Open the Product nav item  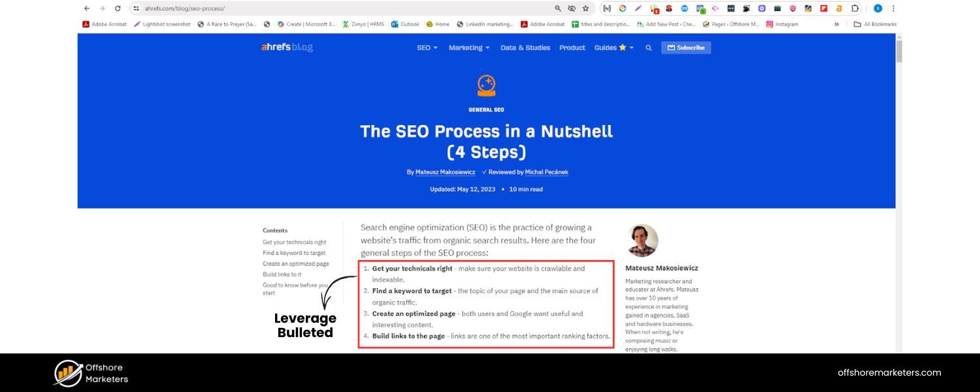572,48
